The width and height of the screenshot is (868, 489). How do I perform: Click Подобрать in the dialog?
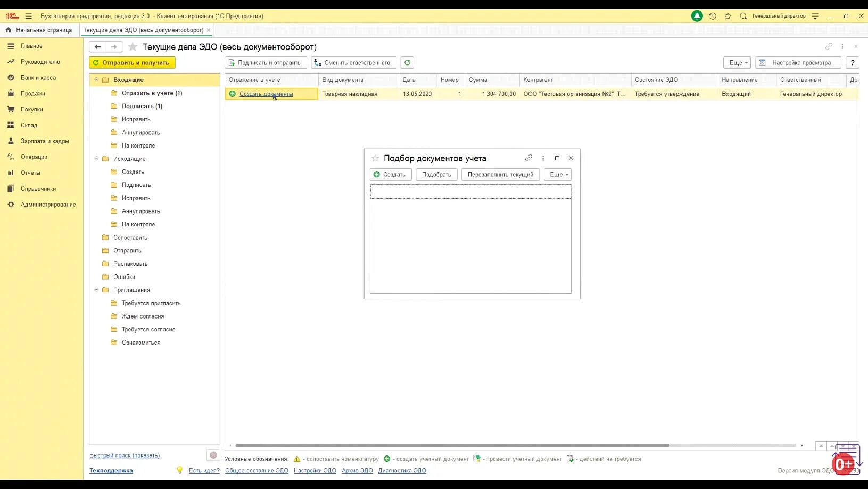point(436,175)
